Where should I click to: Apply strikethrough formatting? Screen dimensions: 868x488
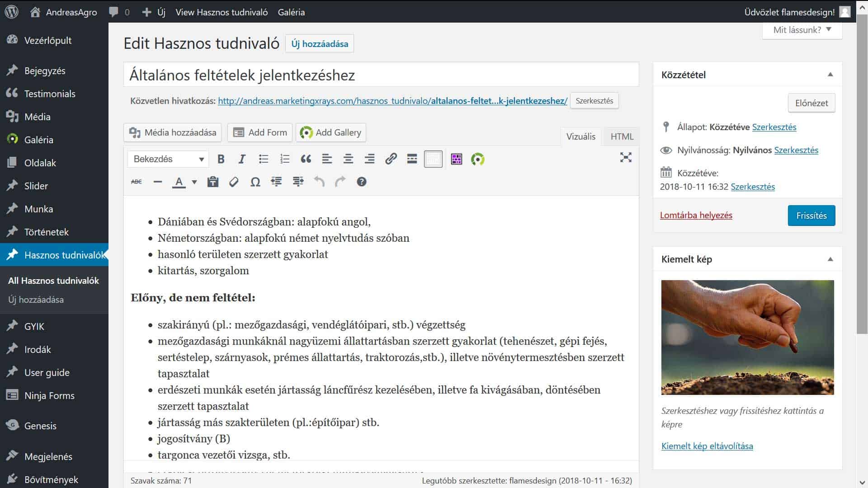point(137,182)
